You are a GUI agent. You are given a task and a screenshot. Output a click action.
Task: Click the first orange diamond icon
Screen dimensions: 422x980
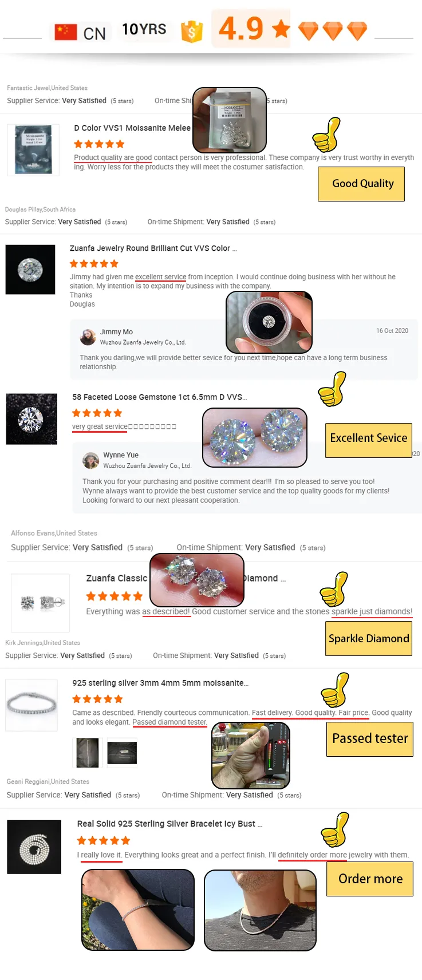[x=309, y=31]
